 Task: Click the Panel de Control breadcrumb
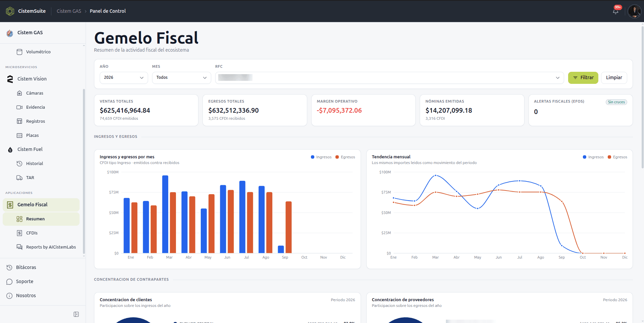click(108, 11)
